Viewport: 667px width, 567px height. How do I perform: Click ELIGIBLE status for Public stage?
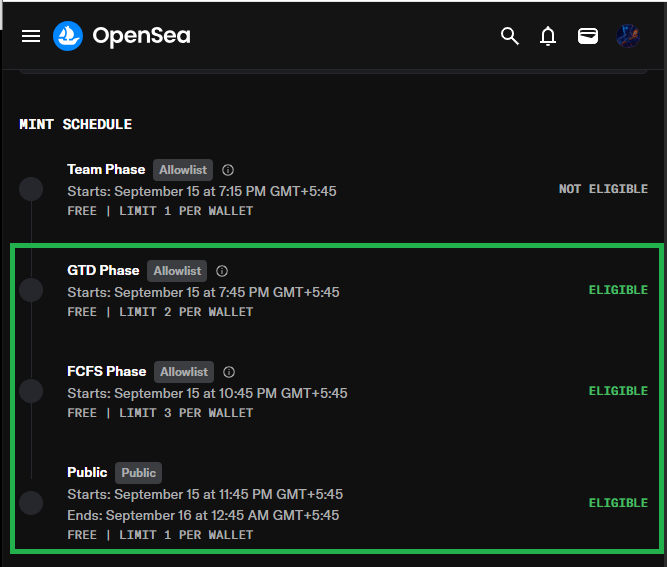pos(618,503)
